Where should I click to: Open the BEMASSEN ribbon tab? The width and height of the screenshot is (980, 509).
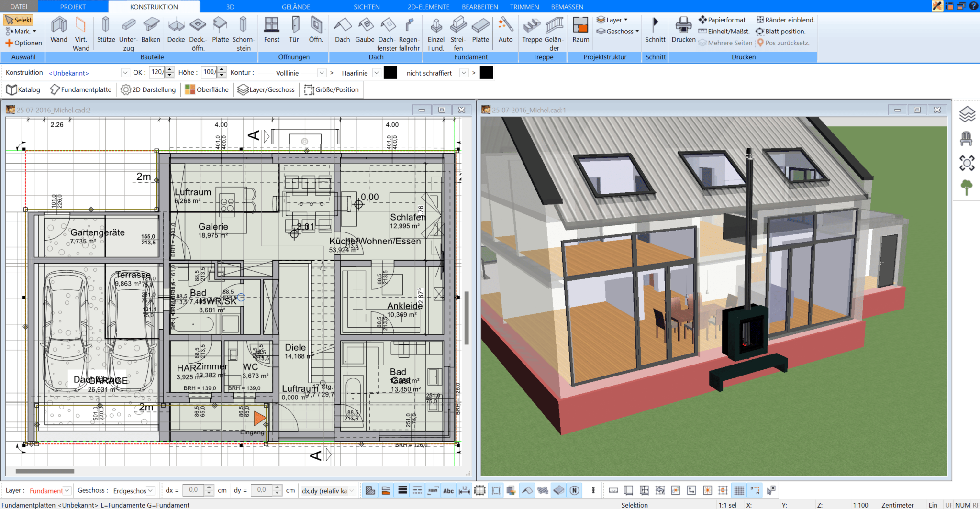coord(567,7)
